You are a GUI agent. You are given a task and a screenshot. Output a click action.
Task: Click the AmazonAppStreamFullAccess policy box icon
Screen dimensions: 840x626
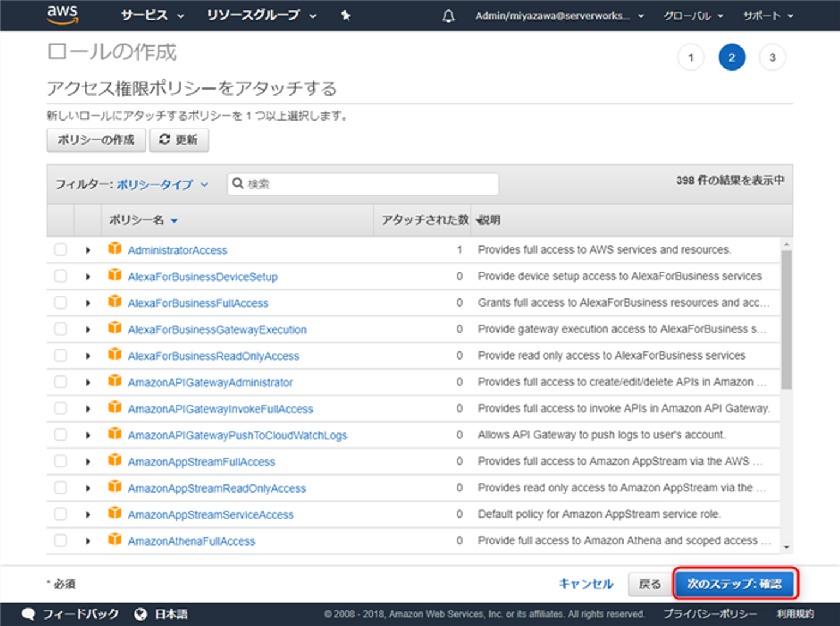tap(115, 460)
